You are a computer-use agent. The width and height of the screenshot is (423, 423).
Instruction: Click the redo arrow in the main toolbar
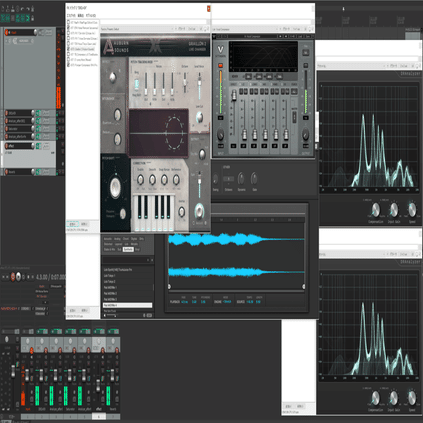point(28,10)
